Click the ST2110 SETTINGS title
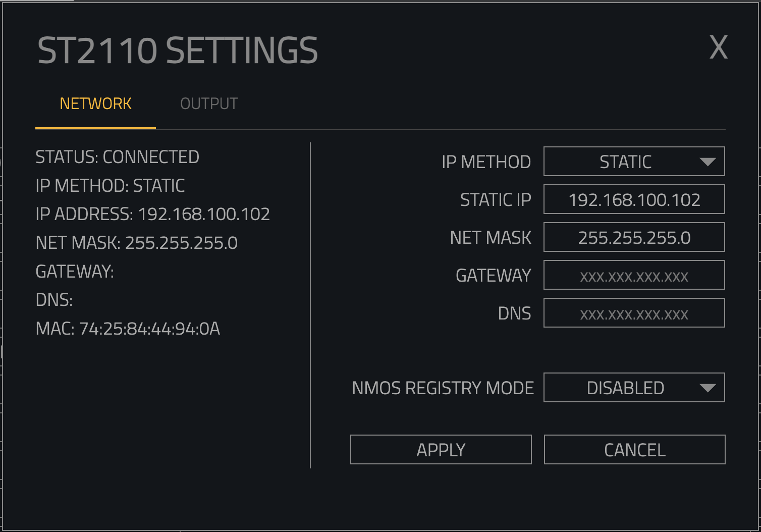Image resolution: width=761 pixels, height=532 pixels. [178, 50]
